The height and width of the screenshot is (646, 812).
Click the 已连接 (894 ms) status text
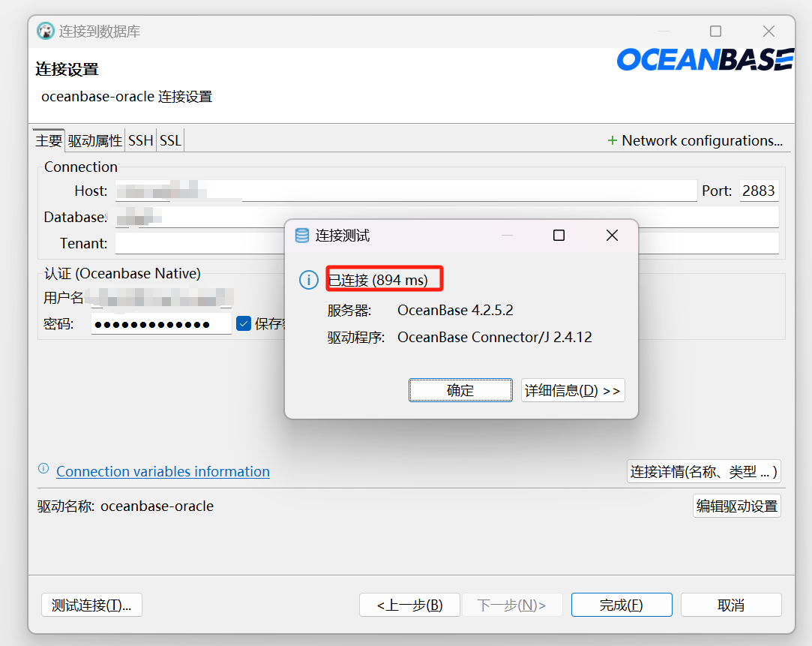pyautogui.click(x=379, y=281)
